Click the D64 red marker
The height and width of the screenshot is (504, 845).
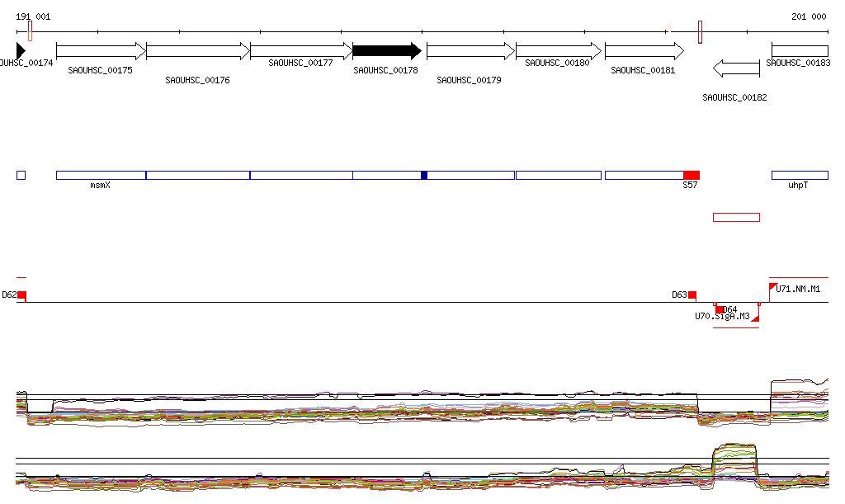720,309
